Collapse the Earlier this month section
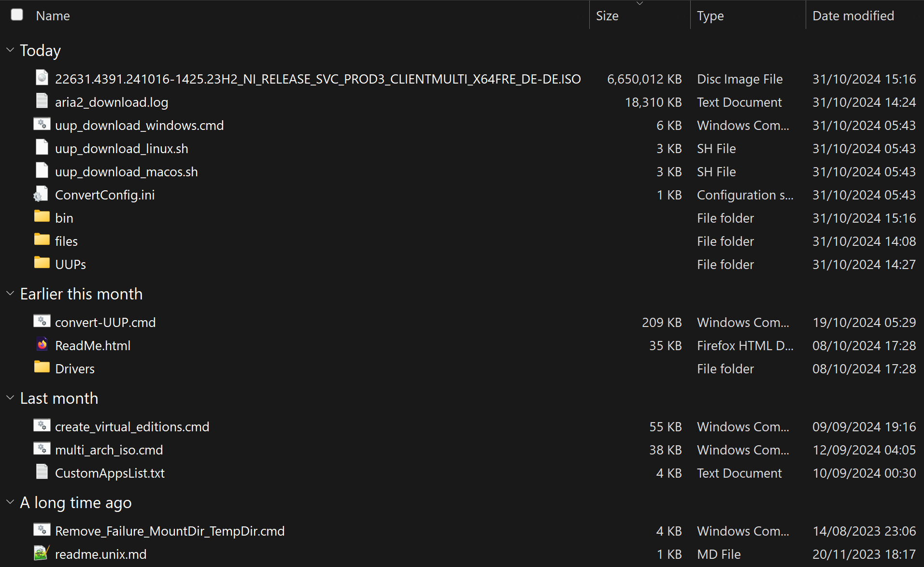Viewport: 924px width, 567px height. 10,293
